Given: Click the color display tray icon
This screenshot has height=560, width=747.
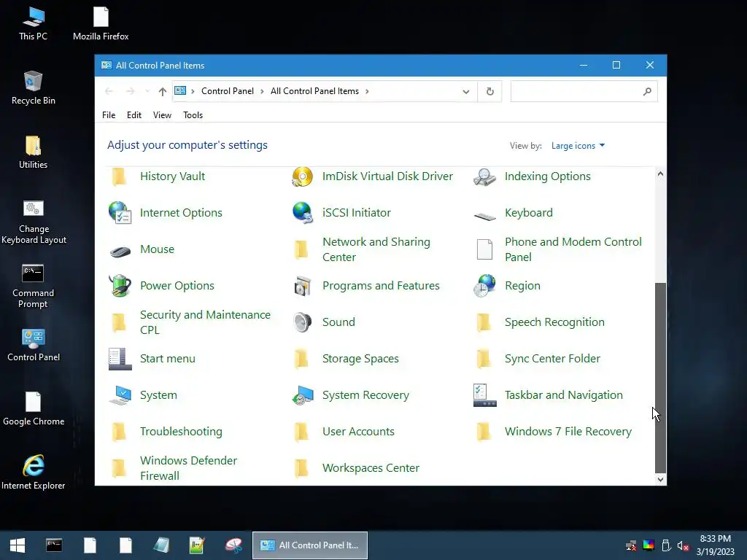Looking at the screenshot, I should click(x=649, y=545).
